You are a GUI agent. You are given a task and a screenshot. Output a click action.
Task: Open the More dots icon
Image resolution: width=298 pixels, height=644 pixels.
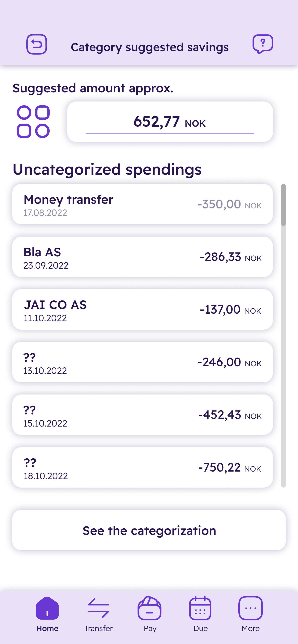(x=251, y=608)
